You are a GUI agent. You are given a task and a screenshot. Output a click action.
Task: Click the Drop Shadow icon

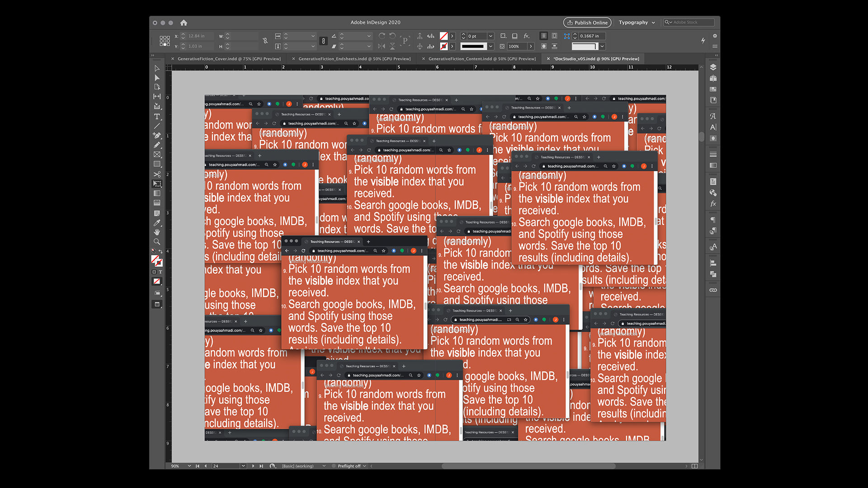coord(514,36)
